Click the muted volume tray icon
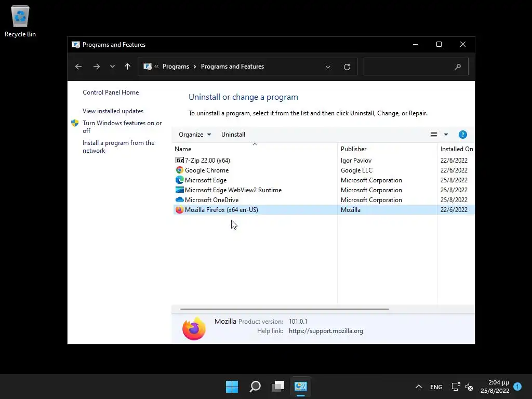Viewport: 532px width, 399px height. point(469,387)
